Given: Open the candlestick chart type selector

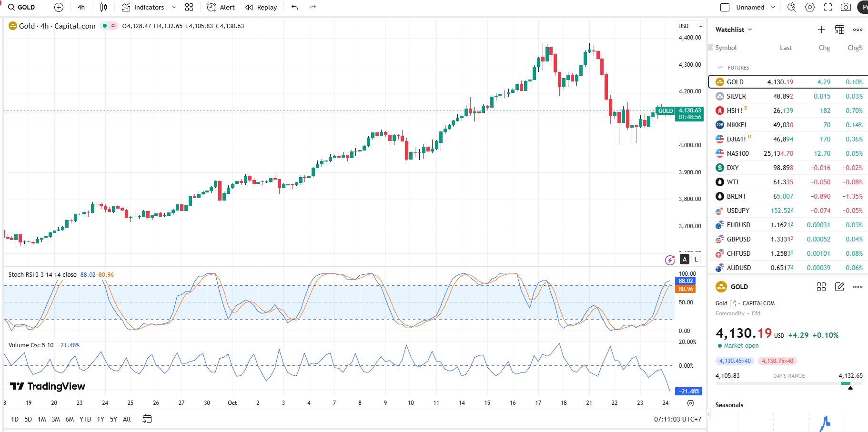Looking at the screenshot, I should [103, 7].
